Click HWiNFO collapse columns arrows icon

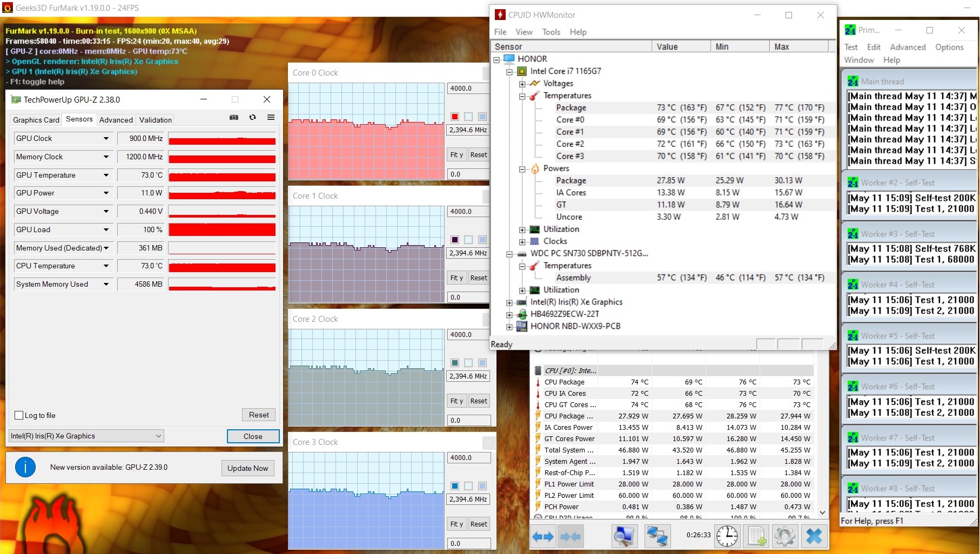570,537
